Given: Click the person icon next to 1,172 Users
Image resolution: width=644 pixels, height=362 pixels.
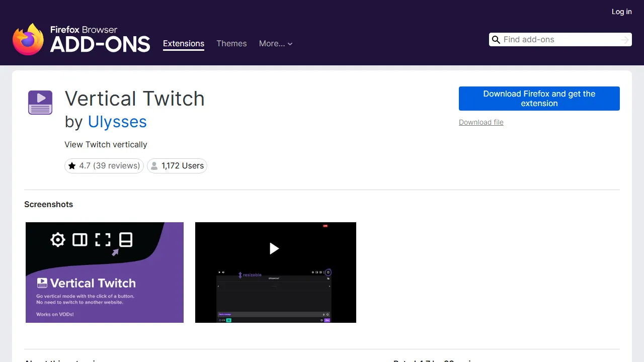Looking at the screenshot, I should (x=154, y=165).
